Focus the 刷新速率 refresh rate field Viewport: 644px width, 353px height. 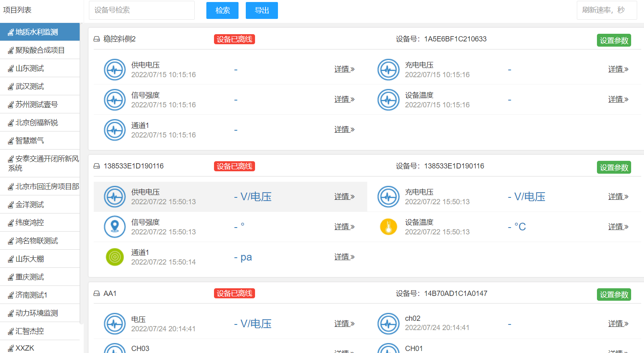pyautogui.click(x=607, y=10)
